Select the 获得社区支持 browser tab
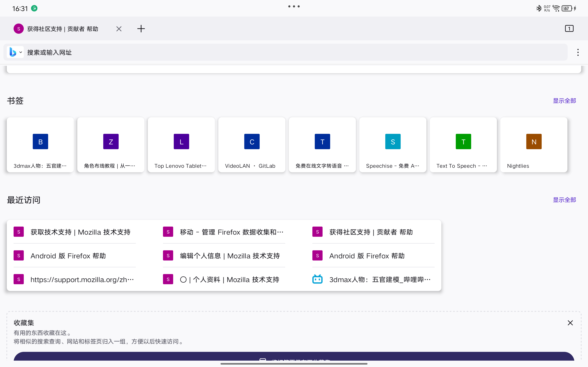 63,29
